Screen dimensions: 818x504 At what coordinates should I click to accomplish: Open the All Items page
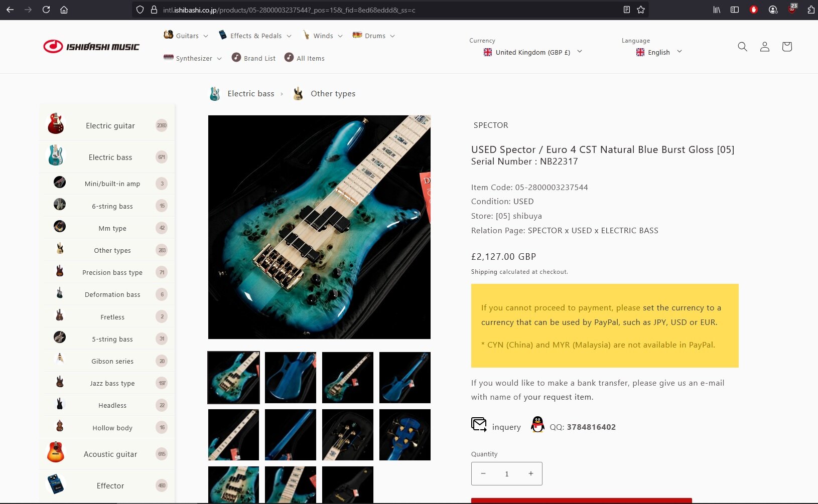coord(305,58)
